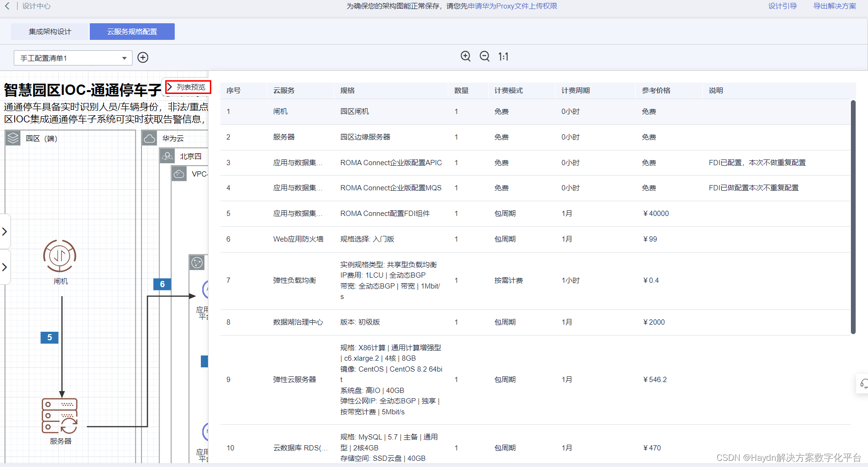Click the ￥546.2 price cell
This screenshot has width=868, height=467.
pyautogui.click(x=655, y=380)
